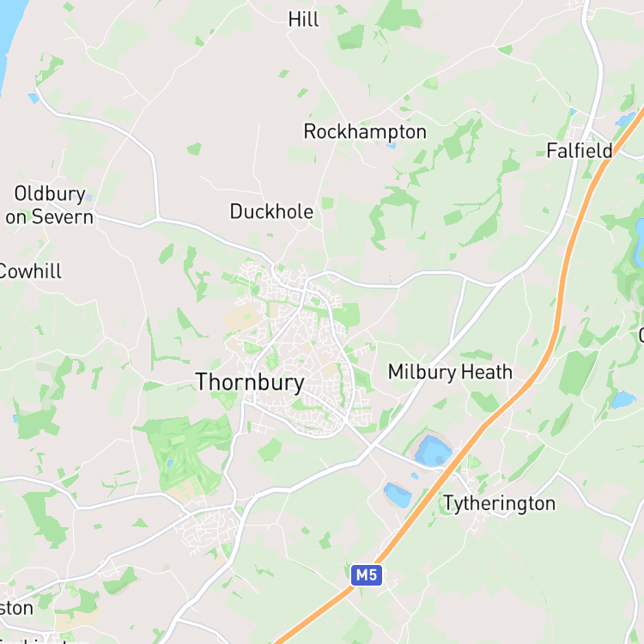Screen dimensions: 644x644
Task: Select the Thornbury town label
Action: [250, 382]
